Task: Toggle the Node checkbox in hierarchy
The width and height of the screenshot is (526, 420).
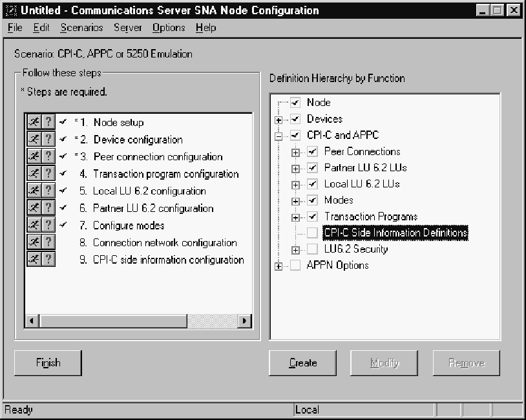Action: [x=295, y=102]
